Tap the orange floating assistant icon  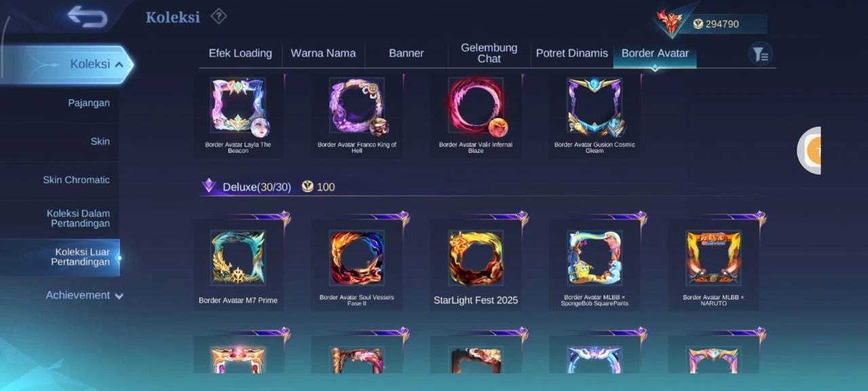click(810, 151)
